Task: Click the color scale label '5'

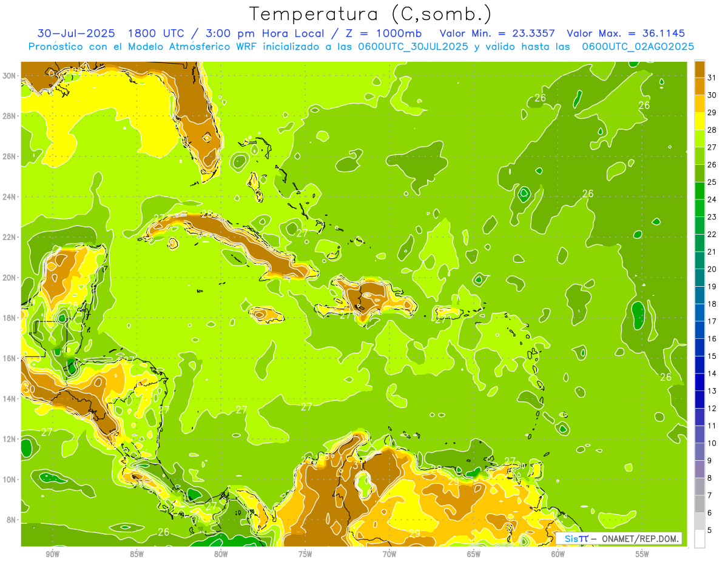Action: pos(710,530)
